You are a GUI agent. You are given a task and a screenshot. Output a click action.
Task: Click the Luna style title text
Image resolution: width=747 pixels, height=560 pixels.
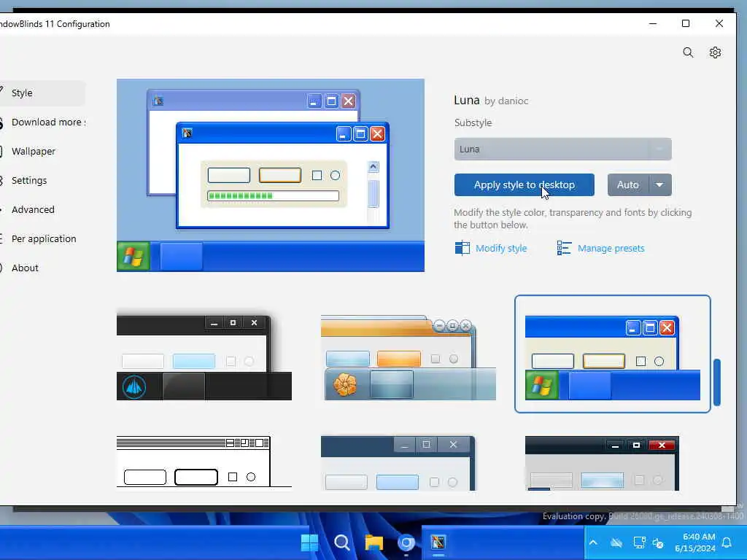pyautogui.click(x=466, y=100)
